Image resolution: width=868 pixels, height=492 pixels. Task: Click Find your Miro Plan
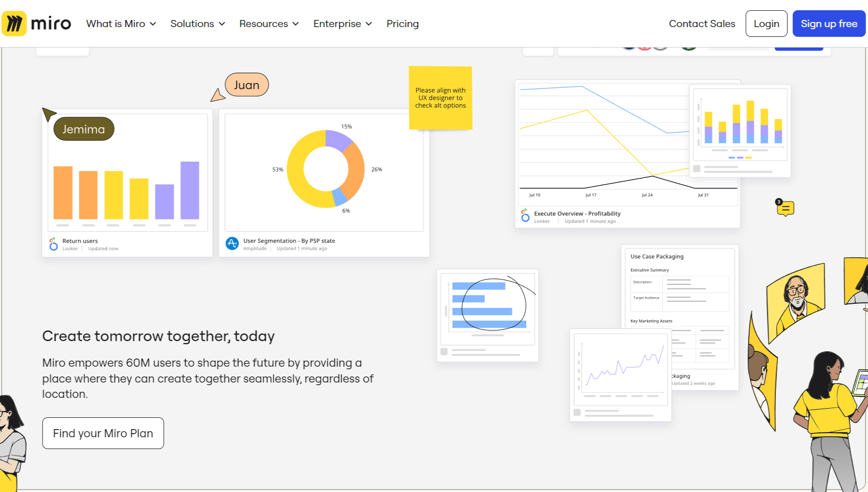click(102, 433)
